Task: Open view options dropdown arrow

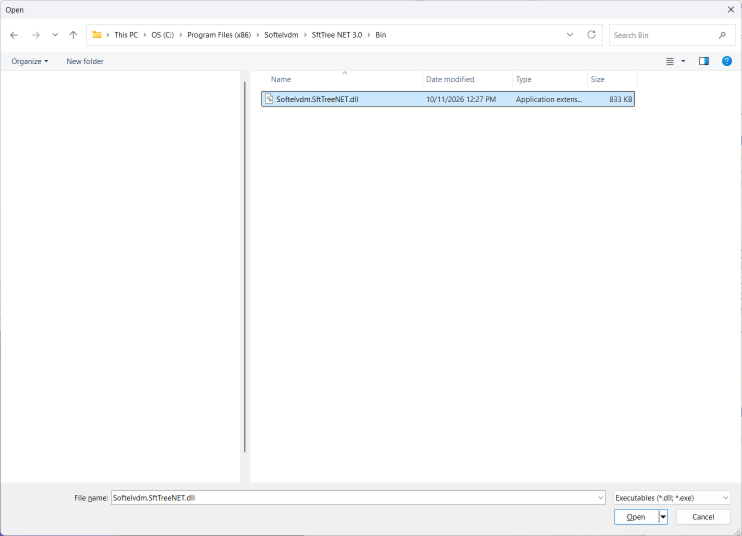Action: pos(683,61)
